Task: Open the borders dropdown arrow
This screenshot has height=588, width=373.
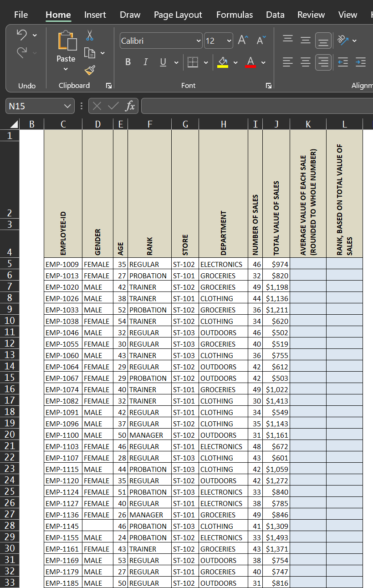Action: pyautogui.click(x=205, y=62)
